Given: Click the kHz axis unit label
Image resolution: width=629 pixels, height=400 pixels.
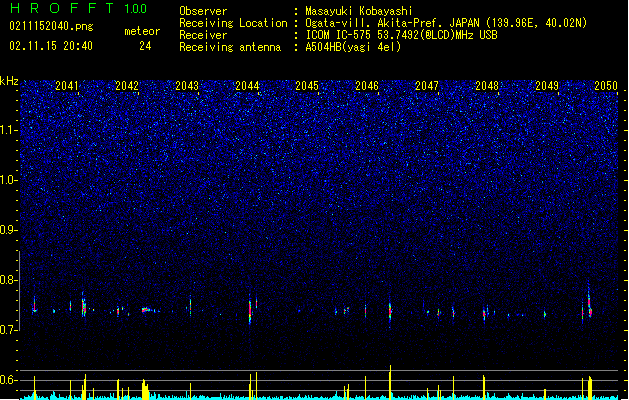Looking at the screenshot, I should click(9, 81).
